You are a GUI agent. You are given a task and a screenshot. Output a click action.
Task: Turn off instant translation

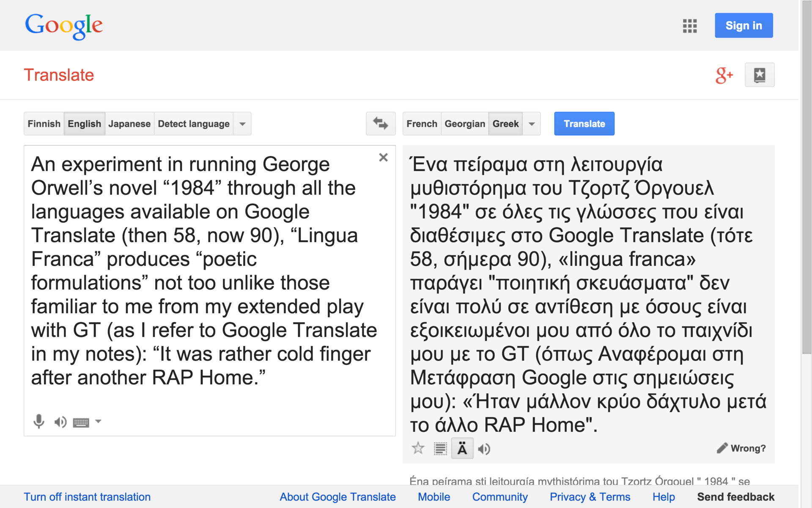pyautogui.click(x=87, y=497)
